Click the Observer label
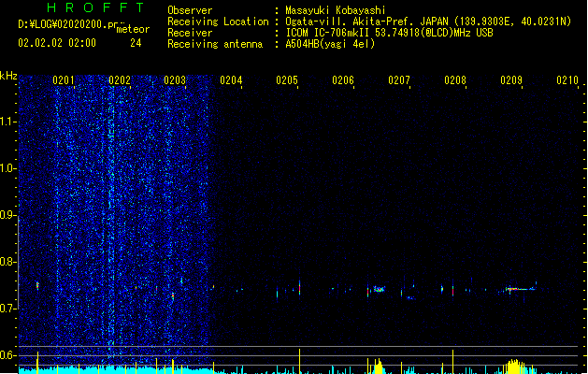This screenshot has width=588, height=374. 190,10
